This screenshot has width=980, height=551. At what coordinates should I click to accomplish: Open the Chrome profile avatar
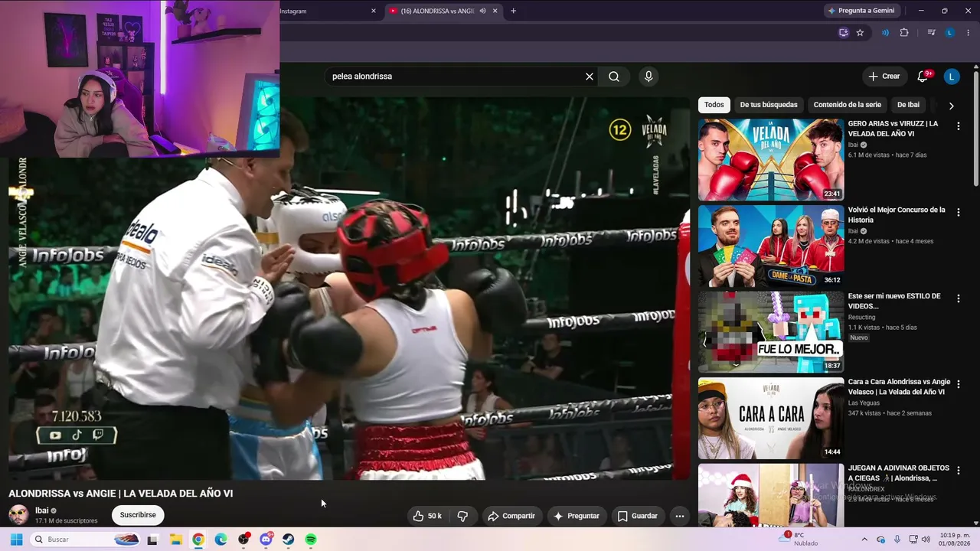pos(950,33)
